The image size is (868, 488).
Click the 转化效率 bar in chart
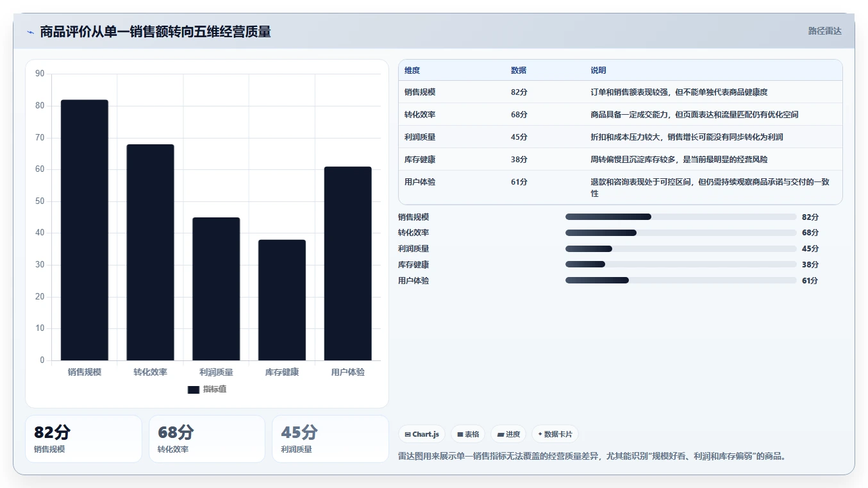pos(150,252)
